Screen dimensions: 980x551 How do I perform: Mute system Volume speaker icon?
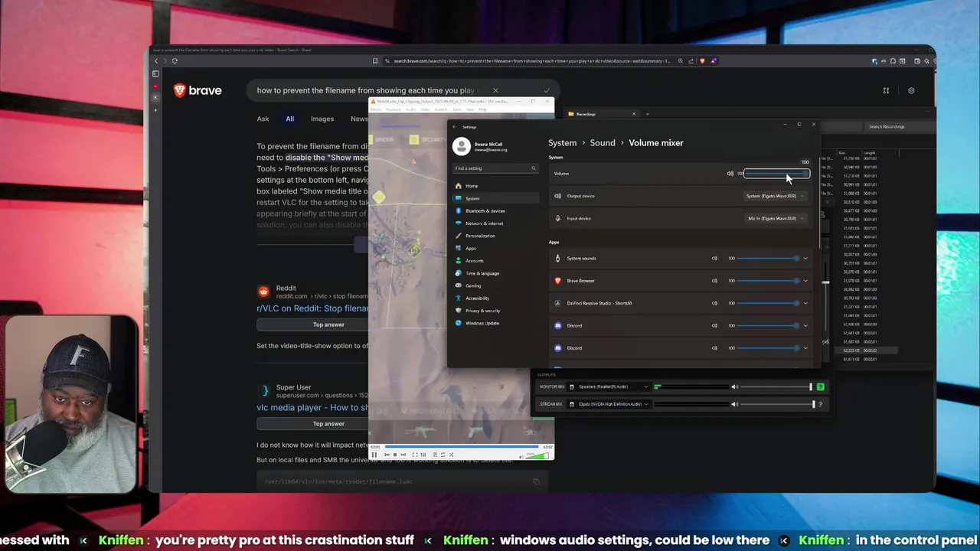[730, 174]
